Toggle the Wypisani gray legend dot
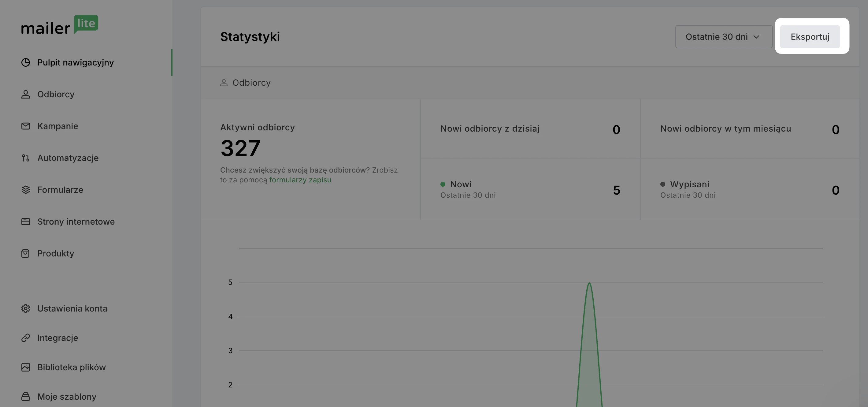Viewport: 868px width, 407px height. 662,184
